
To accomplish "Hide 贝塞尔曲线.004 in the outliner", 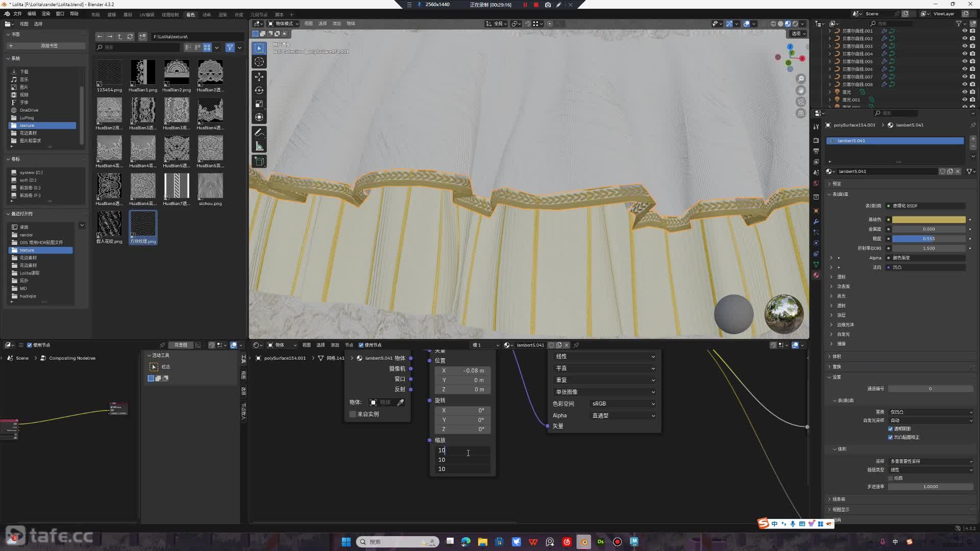I will click(x=965, y=54).
